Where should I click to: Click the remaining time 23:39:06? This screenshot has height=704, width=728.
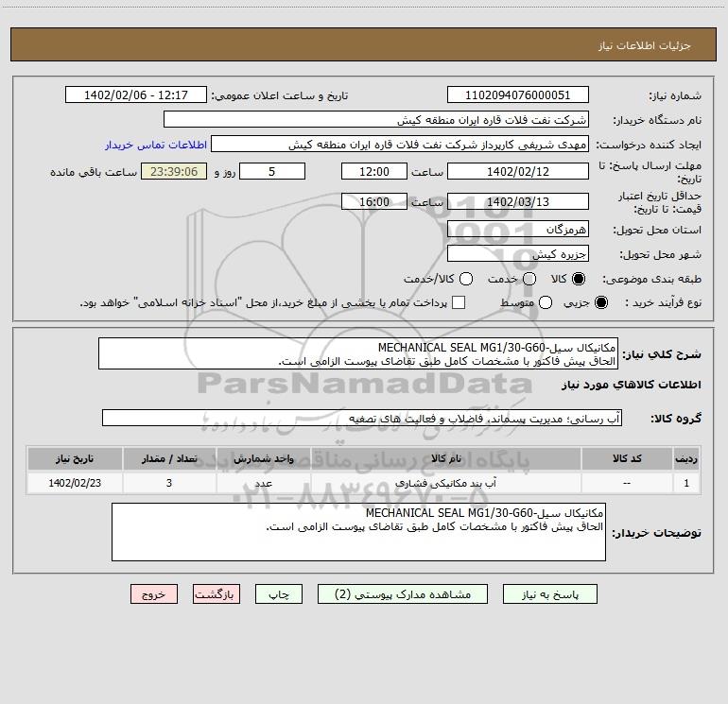pyautogui.click(x=174, y=171)
